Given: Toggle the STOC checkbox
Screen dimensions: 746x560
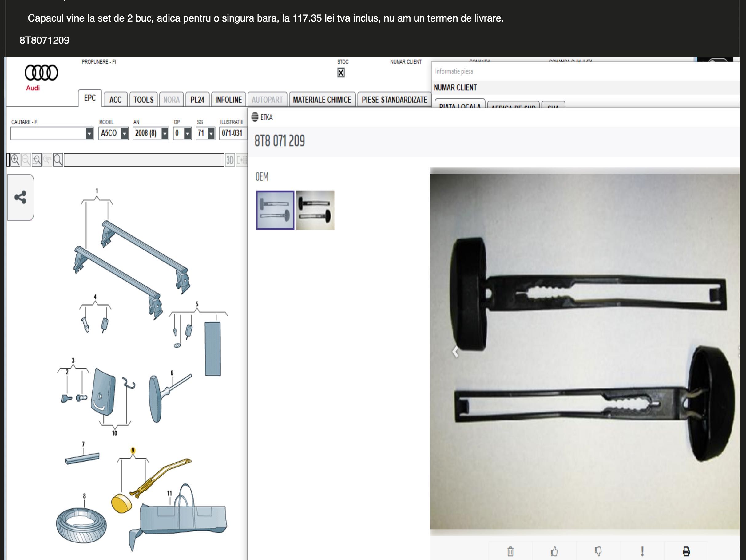Looking at the screenshot, I should 341,73.
